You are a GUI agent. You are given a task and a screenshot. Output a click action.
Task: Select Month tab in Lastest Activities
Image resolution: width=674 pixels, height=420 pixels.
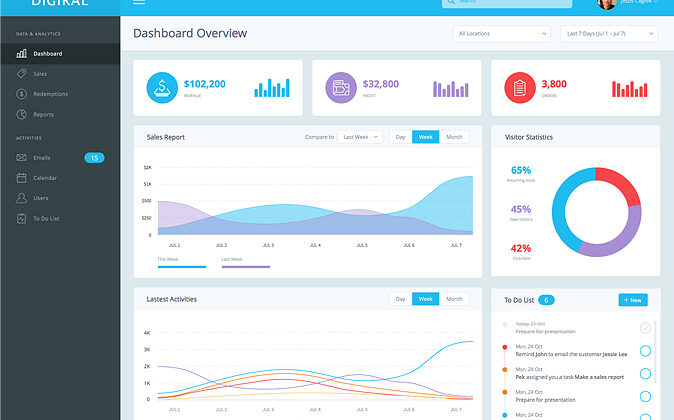click(x=454, y=299)
